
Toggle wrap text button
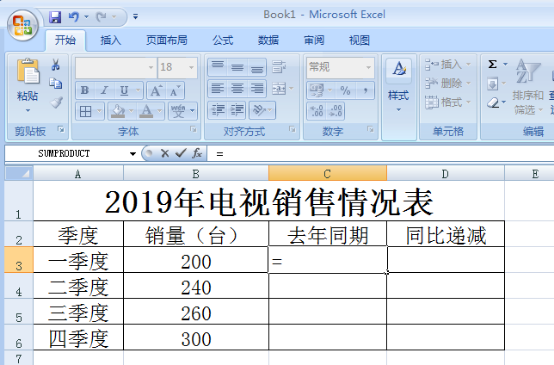(279, 66)
